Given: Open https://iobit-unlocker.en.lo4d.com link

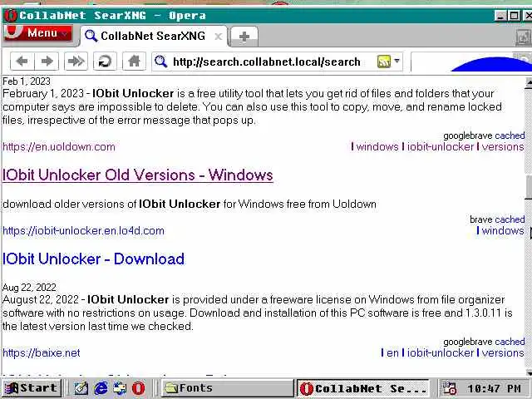Looking at the screenshot, I should click(83, 231).
